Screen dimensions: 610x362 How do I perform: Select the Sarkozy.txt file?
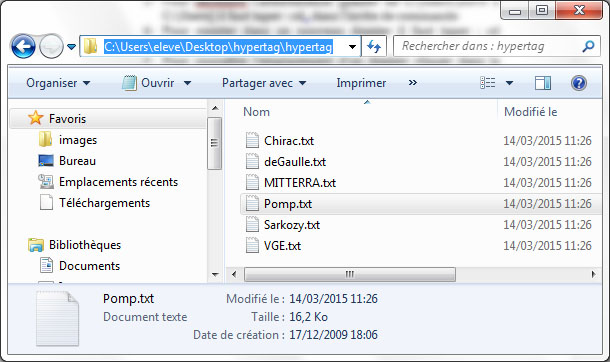292,224
